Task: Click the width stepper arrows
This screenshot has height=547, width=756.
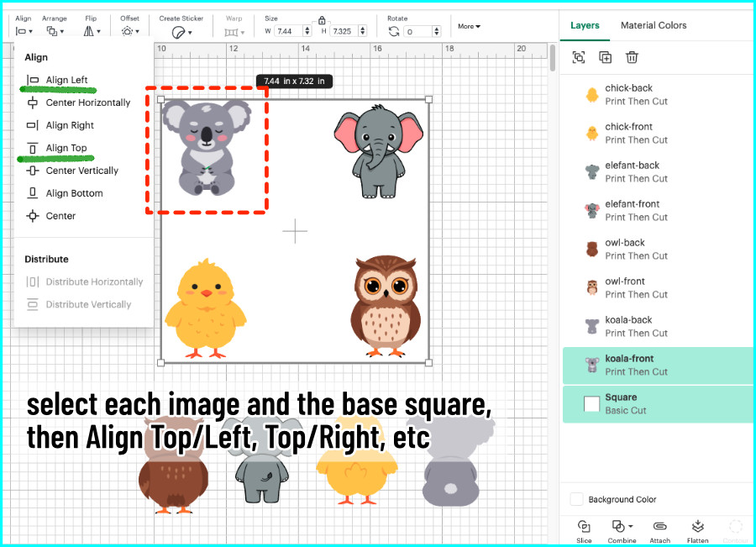Action: 307,31
